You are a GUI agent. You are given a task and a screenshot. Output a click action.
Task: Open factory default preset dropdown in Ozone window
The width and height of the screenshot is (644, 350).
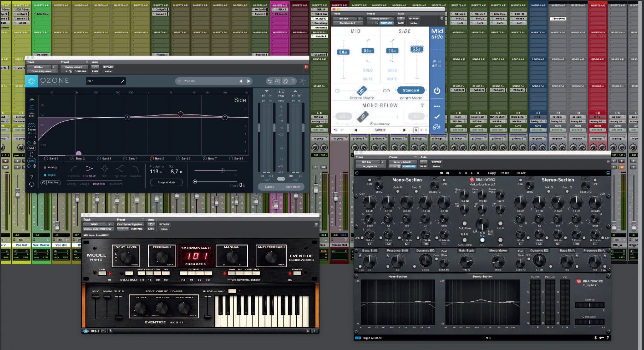point(74,67)
